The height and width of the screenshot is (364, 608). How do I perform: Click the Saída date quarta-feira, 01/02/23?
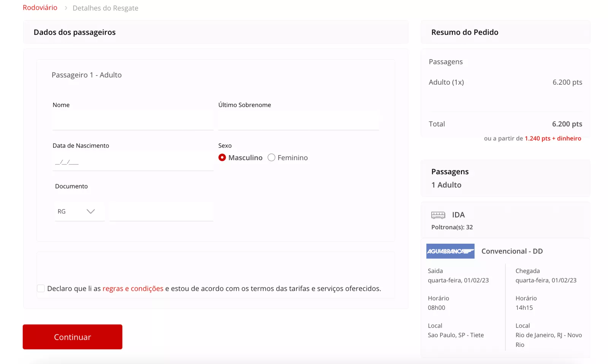coord(458,280)
